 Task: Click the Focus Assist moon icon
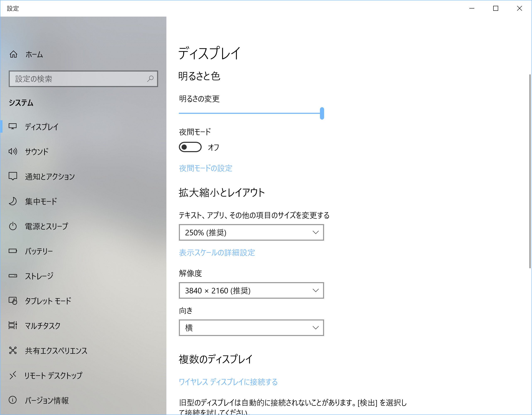13,201
